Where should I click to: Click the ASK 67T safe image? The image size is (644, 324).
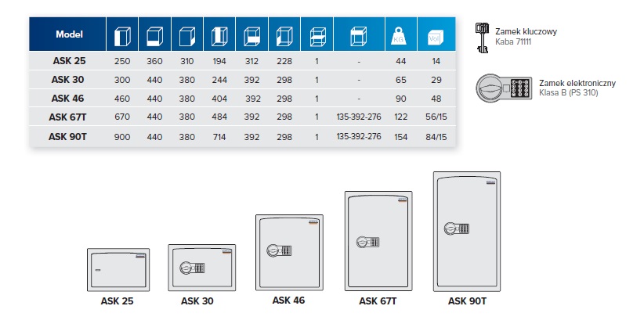tap(380, 240)
